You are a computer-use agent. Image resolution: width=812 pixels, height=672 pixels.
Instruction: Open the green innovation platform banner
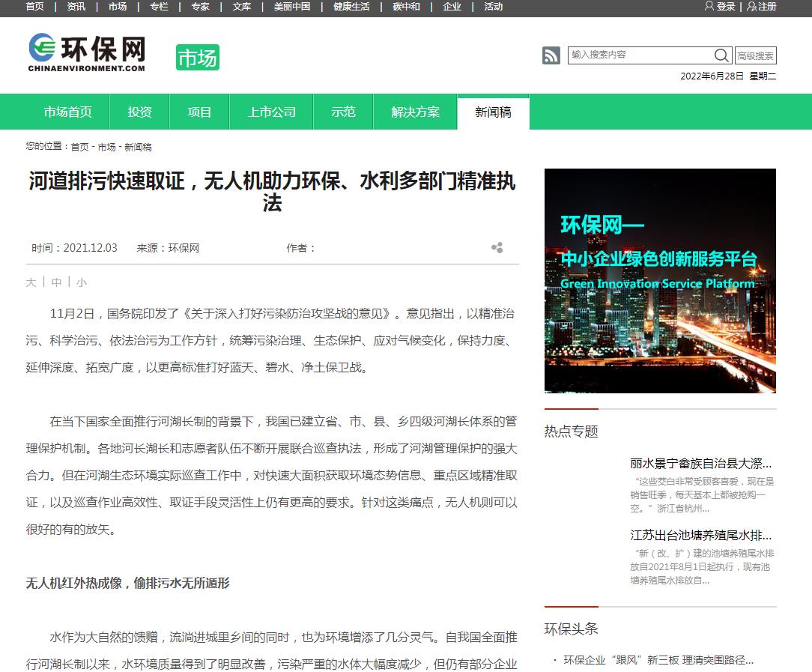coord(660,281)
